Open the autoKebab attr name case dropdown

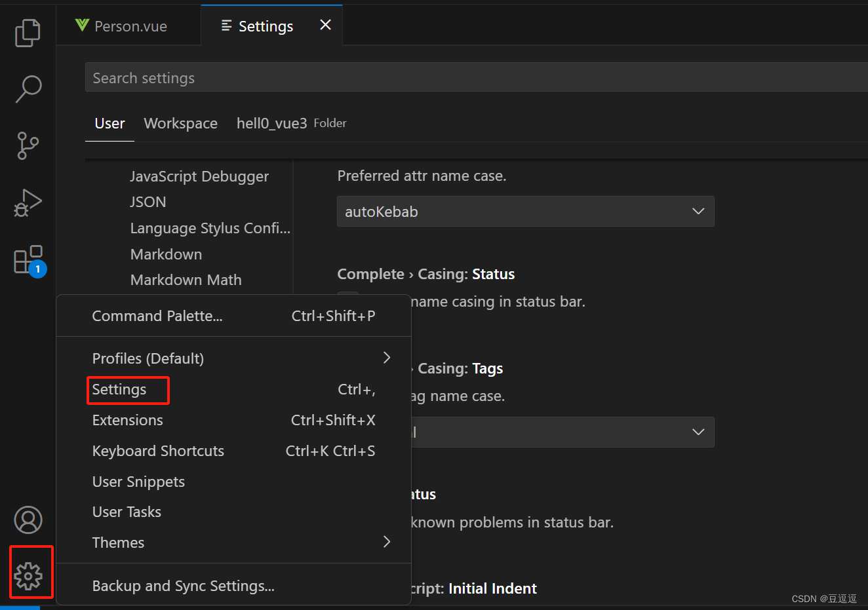tap(525, 212)
